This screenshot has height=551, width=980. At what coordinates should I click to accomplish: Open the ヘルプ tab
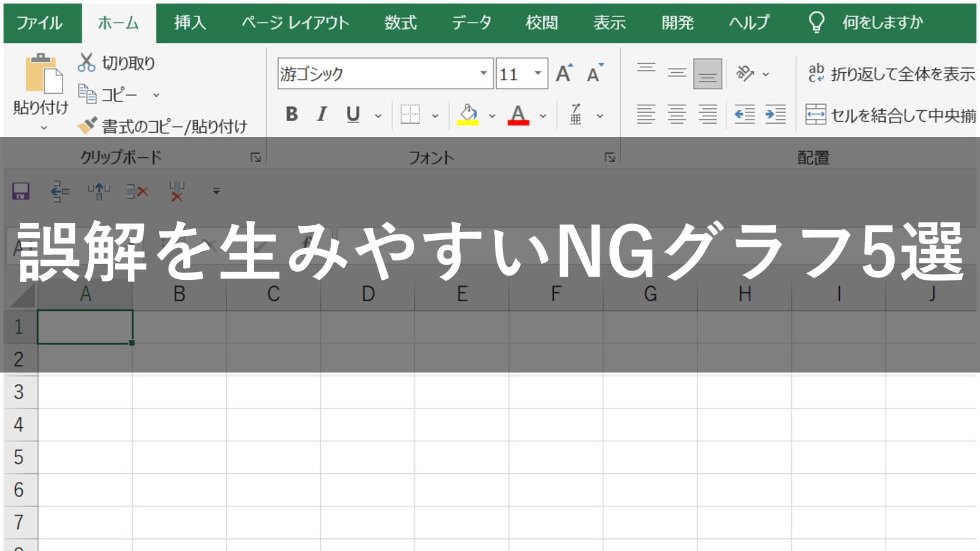click(749, 23)
